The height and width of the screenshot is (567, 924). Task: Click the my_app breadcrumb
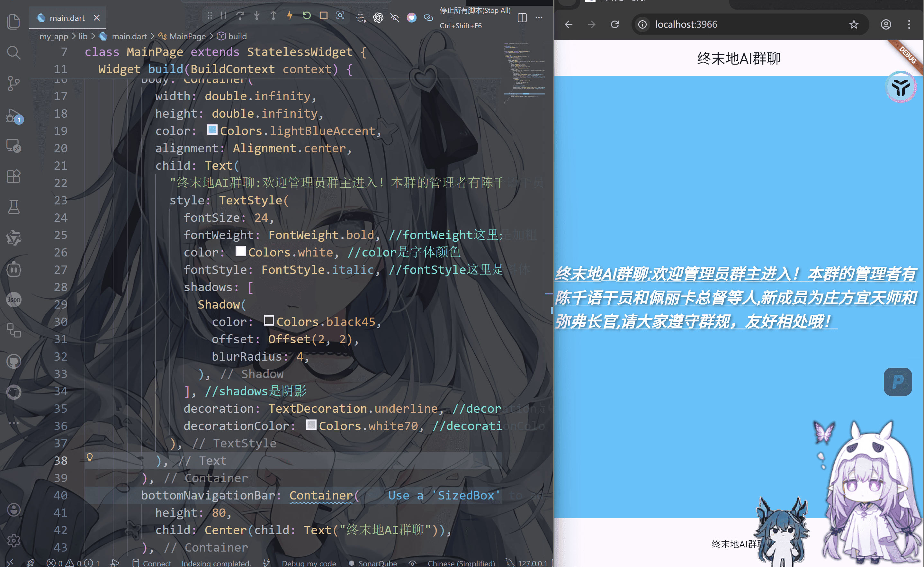coord(54,36)
